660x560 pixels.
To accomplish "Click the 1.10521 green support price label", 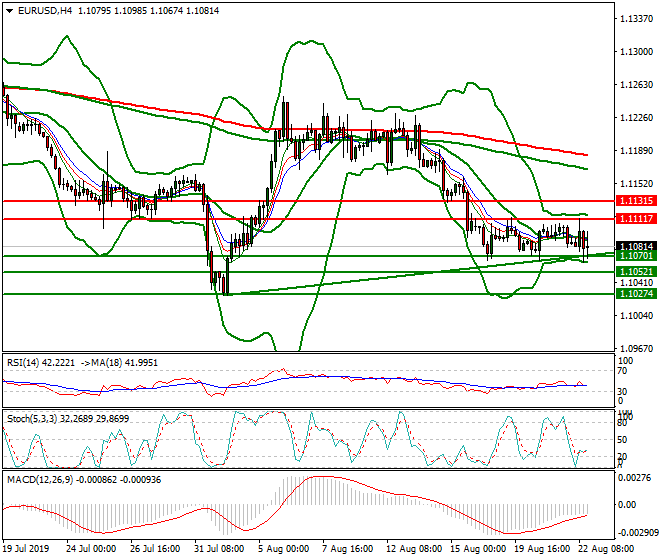I will 636,272.
